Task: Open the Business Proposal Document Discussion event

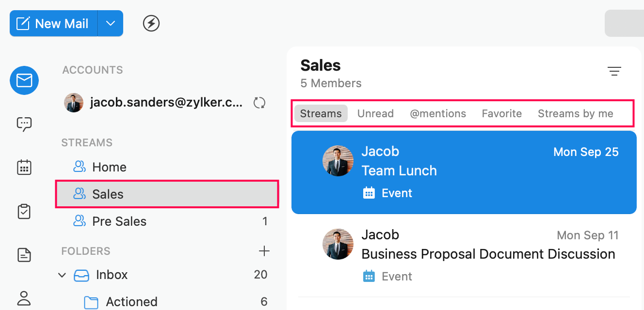Action: 488,254
